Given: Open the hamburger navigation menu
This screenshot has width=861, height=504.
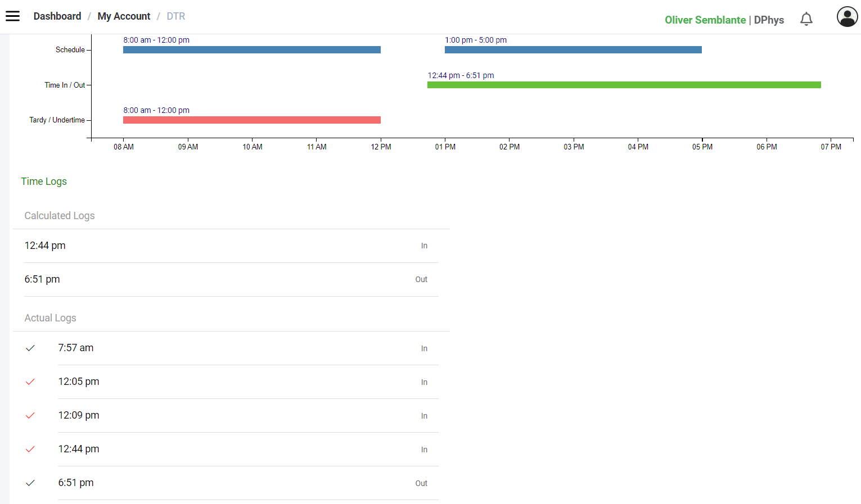Looking at the screenshot, I should (12, 16).
